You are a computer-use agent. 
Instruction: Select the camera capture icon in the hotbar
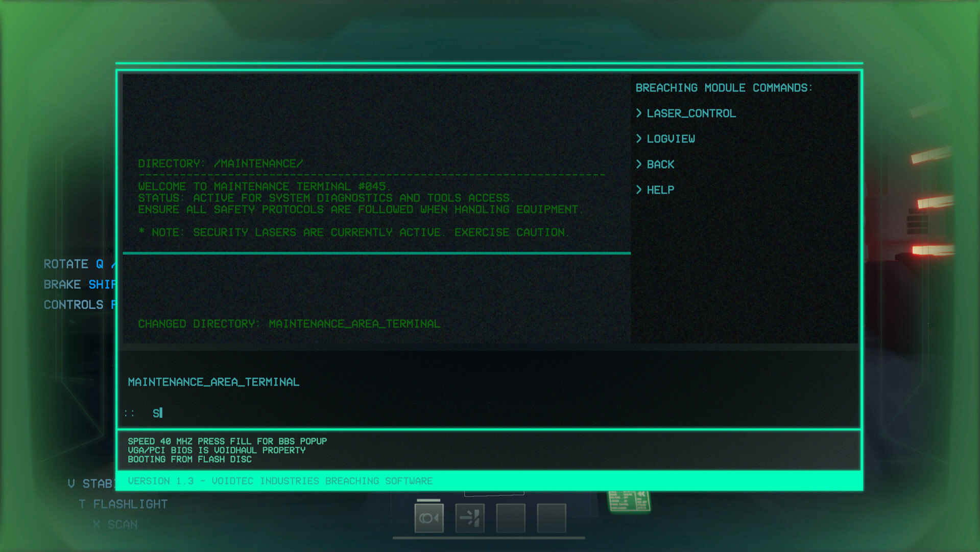point(428,517)
